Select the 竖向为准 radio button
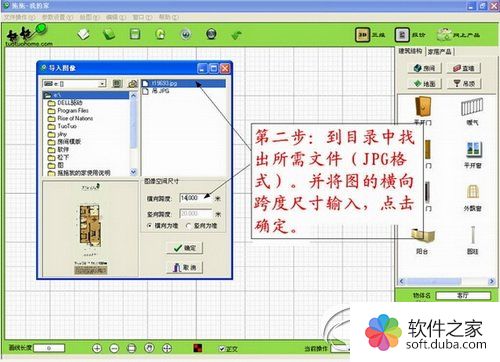 (x=188, y=226)
